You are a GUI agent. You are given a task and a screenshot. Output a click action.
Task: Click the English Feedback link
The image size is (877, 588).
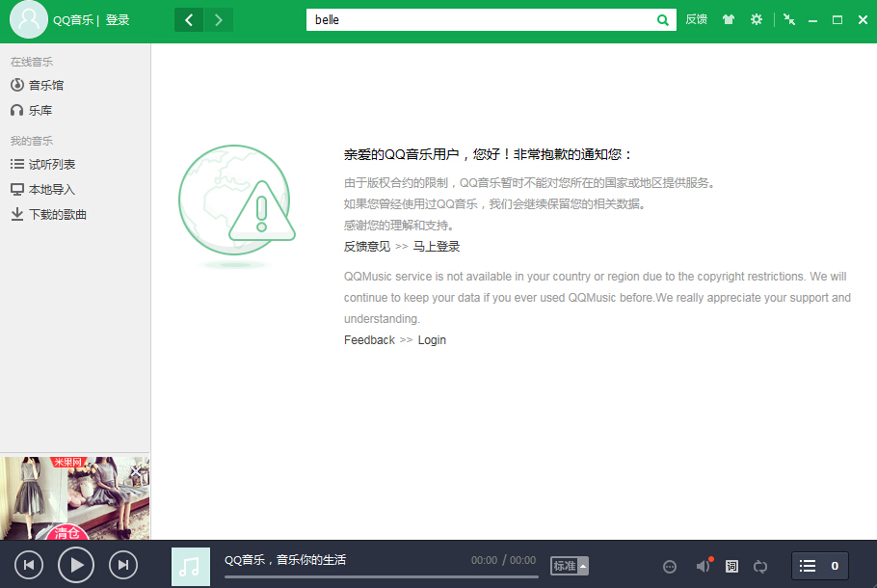point(369,340)
